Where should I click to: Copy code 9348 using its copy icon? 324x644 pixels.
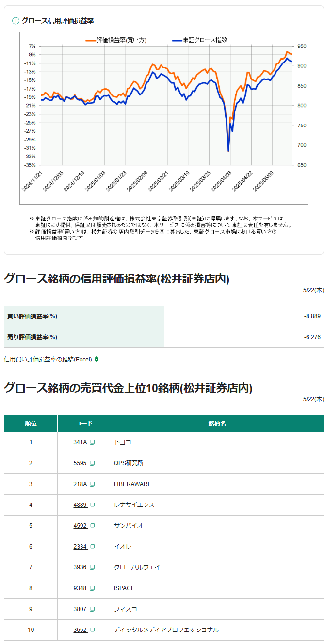(92, 588)
